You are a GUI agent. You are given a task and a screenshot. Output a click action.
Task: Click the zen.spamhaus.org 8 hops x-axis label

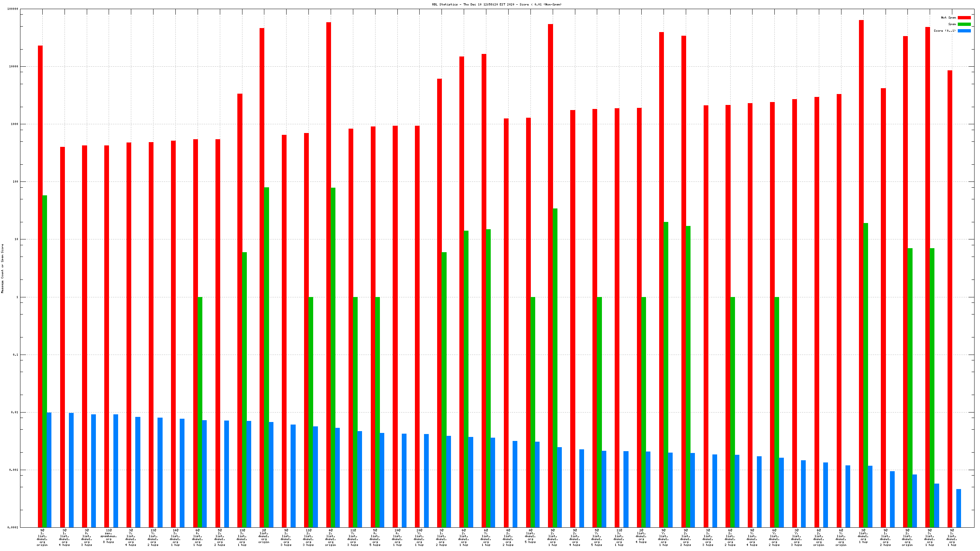108,536
